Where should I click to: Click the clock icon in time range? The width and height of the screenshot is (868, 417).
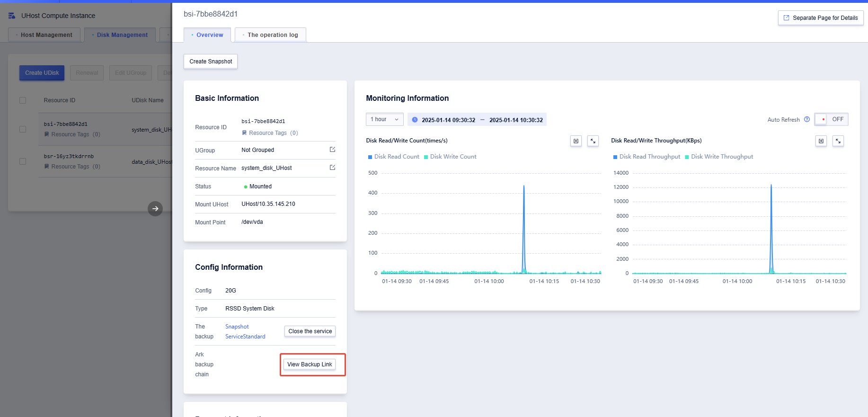click(x=415, y=120)
